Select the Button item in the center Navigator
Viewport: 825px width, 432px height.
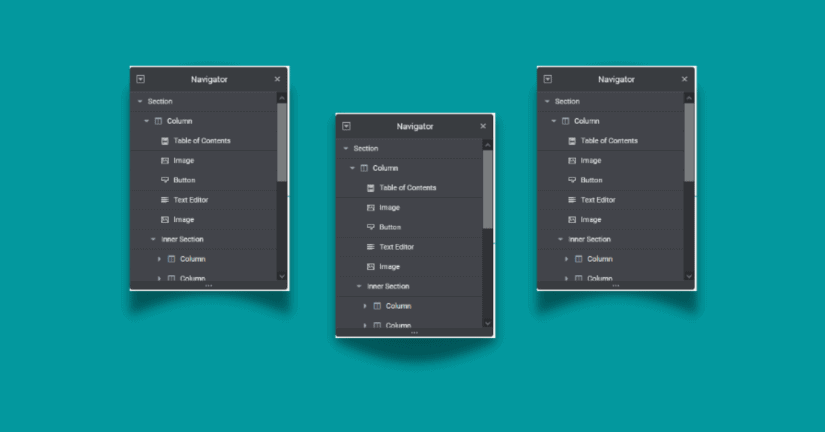390,227
